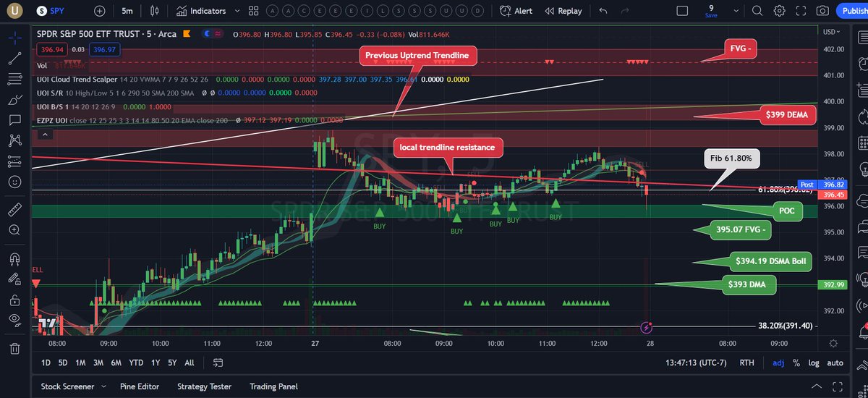This screenshot has height=398, width=868.
Task: Toggle stay in drawing mode
Action: [14, 279]
